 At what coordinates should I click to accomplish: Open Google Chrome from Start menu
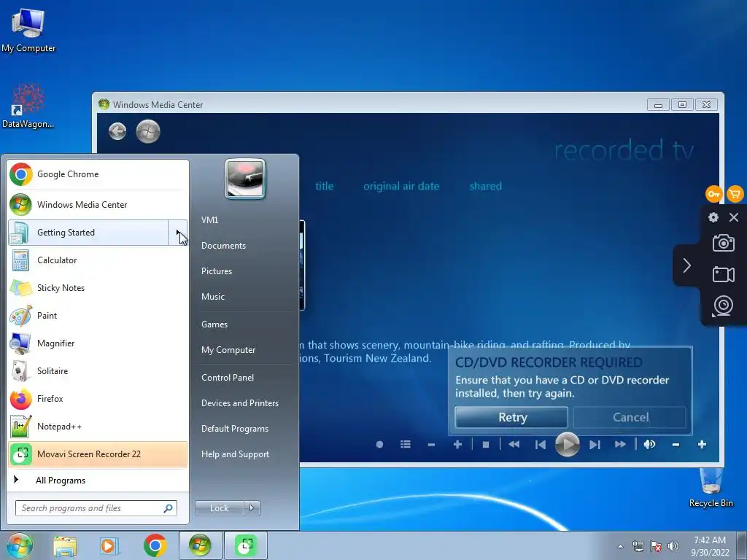(98, 174)
